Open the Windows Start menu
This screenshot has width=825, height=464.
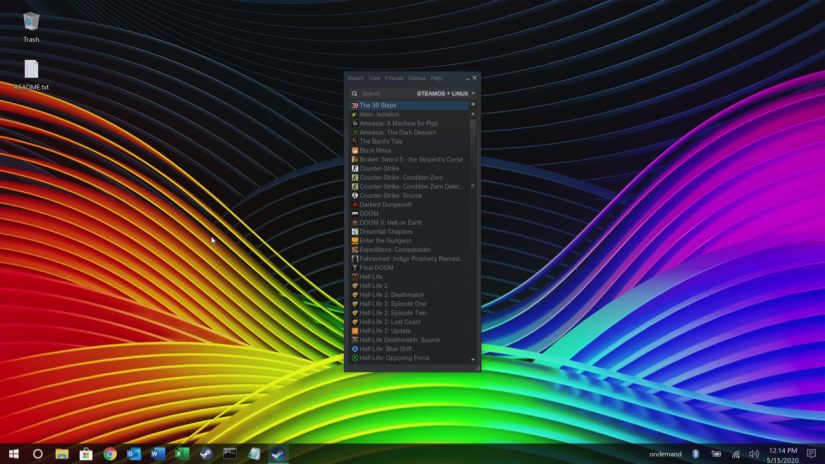[x=14, y=454]
